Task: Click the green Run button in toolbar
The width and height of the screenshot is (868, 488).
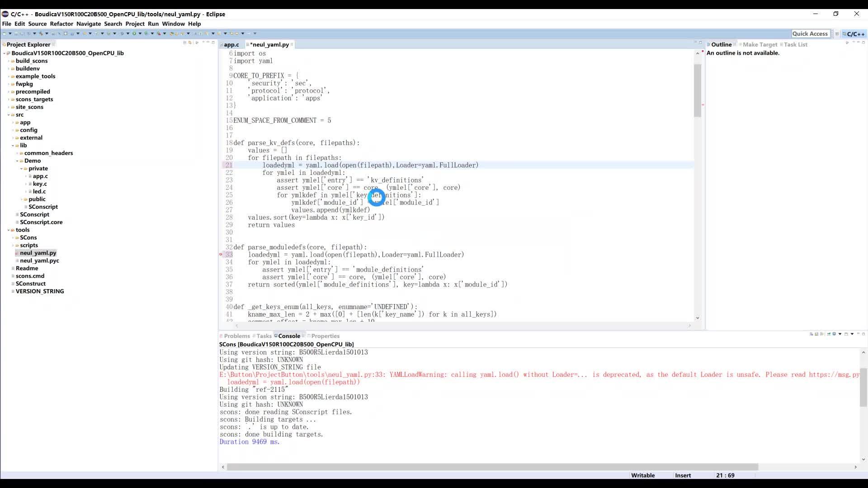Action: 134,33
